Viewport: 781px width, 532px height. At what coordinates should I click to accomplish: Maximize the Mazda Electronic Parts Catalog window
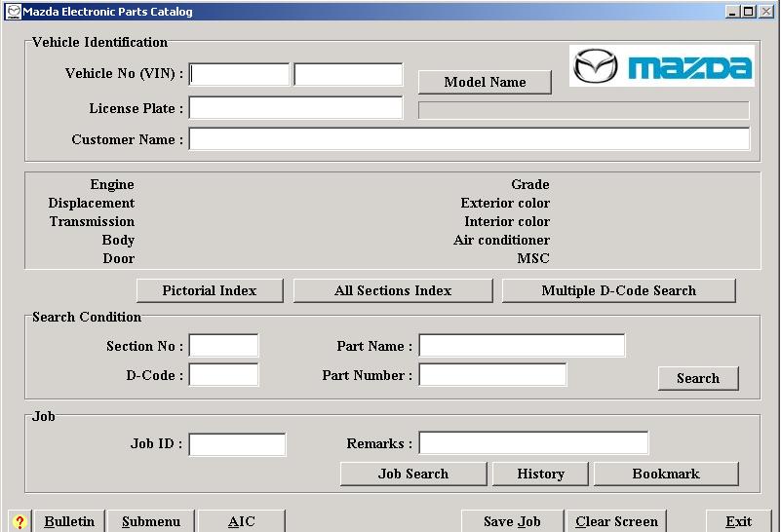click(x=748, y=12)
